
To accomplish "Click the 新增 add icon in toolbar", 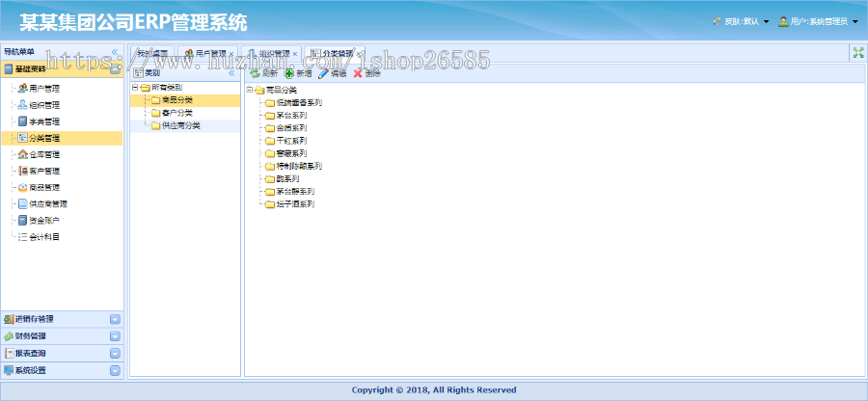I will click(x=289, y=73).
